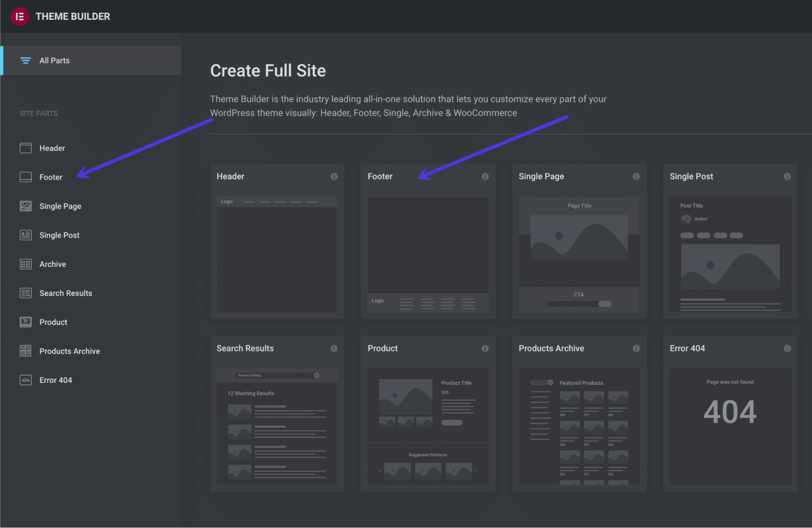Open Search Results from the sidebar icon
This screenshot has width=812, height=528.
25,293
